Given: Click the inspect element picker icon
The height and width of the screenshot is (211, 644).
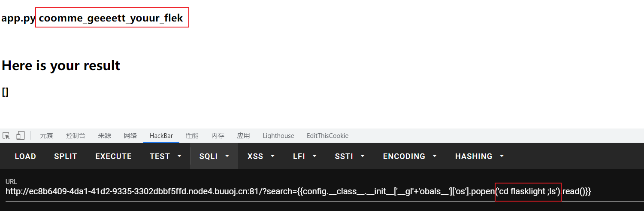Looking at the screenshot, I should (x=6, y=136).
